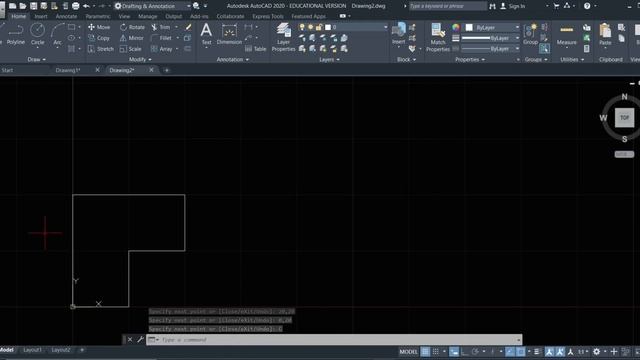The height and width of the screenshot is (360, 640).
Task: Click the Erase pencil icon
Action: click(x=188, y=27)
